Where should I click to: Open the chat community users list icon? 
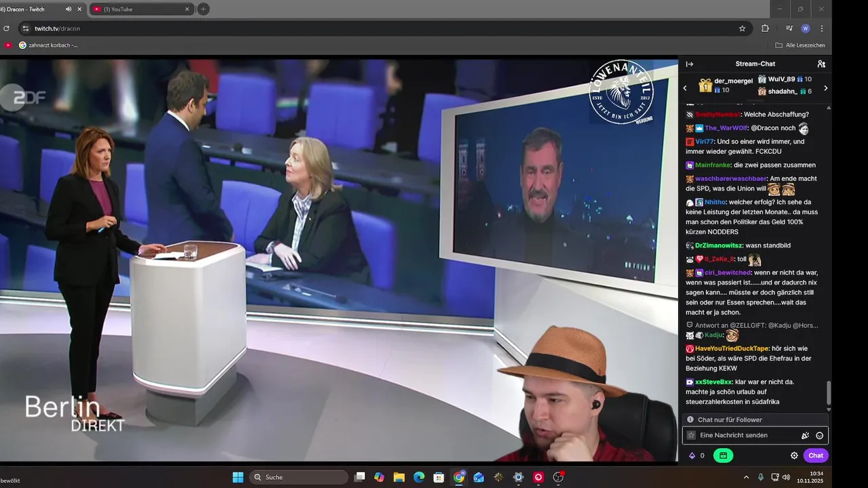pos(821,64)
